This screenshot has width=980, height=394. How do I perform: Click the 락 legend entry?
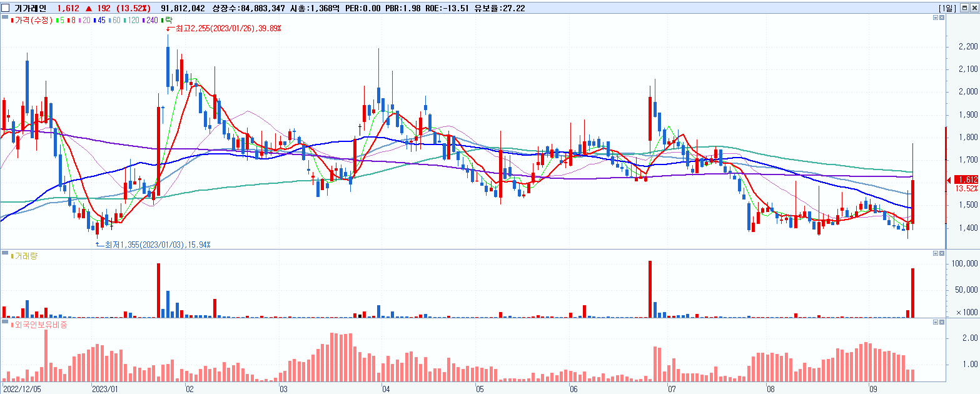tap(167, 21)
